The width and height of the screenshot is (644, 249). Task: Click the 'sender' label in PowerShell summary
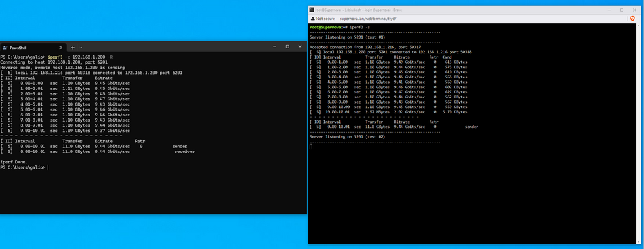pyautogui.click(x=180, y=146)
